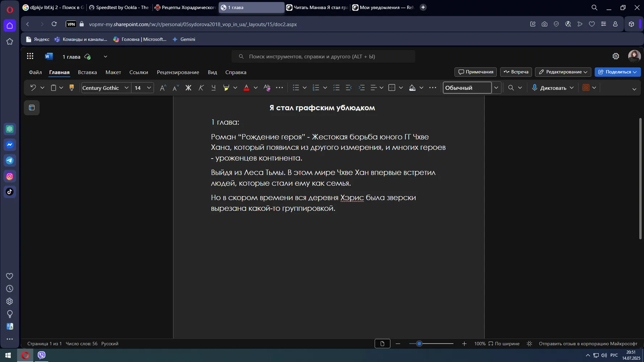This screenshot has width=644, height=362.
Task: Click the Поделиться share button
Action: click(618, 72)
